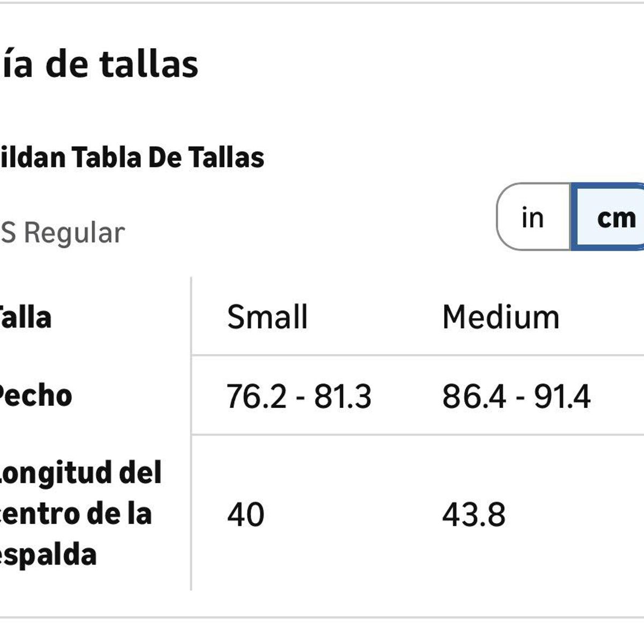Switch measurement units to inches
644x644 pixels.
[532, 217]
